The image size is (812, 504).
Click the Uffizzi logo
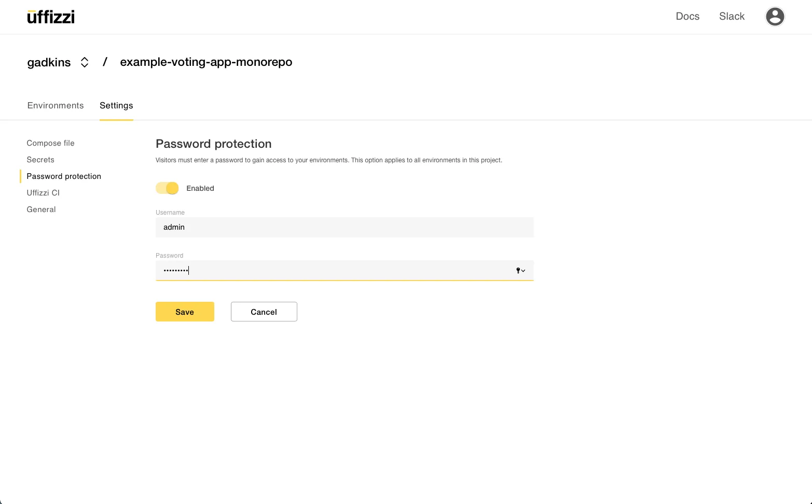coord(51,17)
